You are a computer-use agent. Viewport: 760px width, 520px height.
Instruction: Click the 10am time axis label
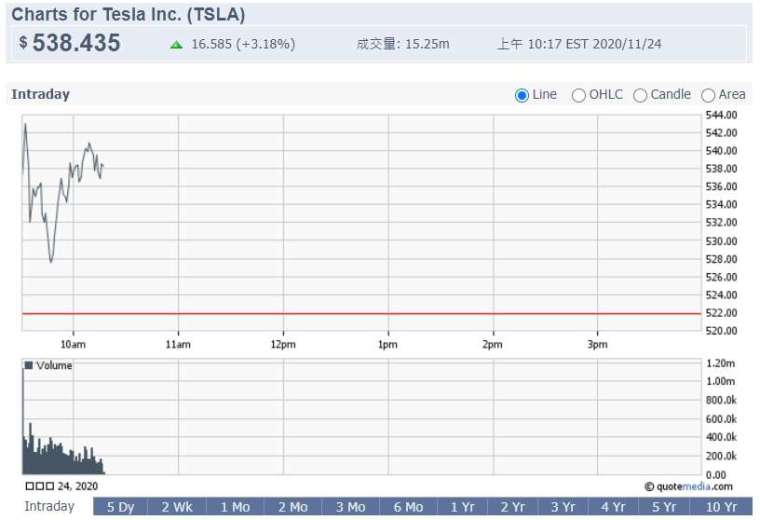[73, 345]
